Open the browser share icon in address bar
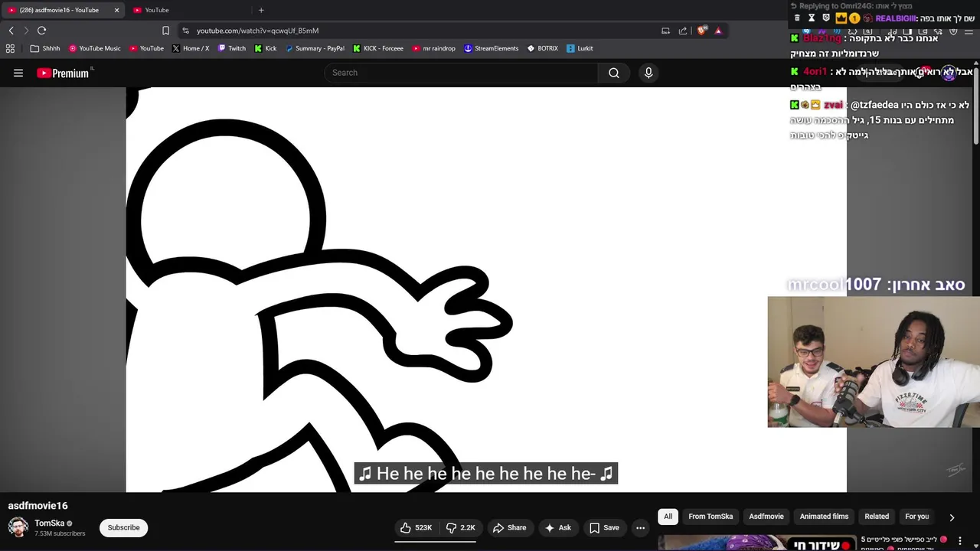Screen dimensions: 980x551 (x=683, y=31)
